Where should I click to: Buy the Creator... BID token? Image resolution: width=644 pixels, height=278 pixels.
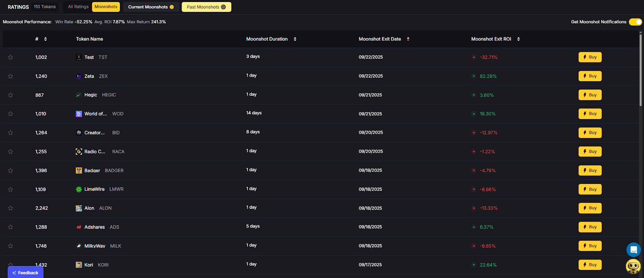pyautogui.click(x=590, y=133)
